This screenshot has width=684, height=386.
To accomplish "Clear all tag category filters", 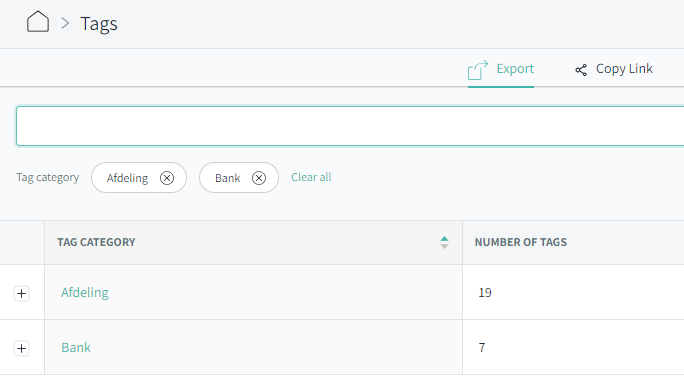I will click(x=311, y=177).
